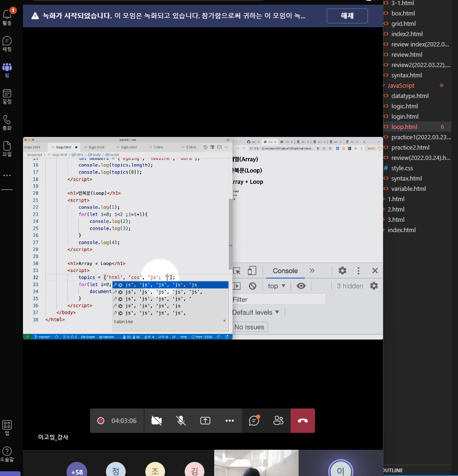Screen dimensions: 458x476
Task: Open more actions in meeting toolbar
Action: 229,421
